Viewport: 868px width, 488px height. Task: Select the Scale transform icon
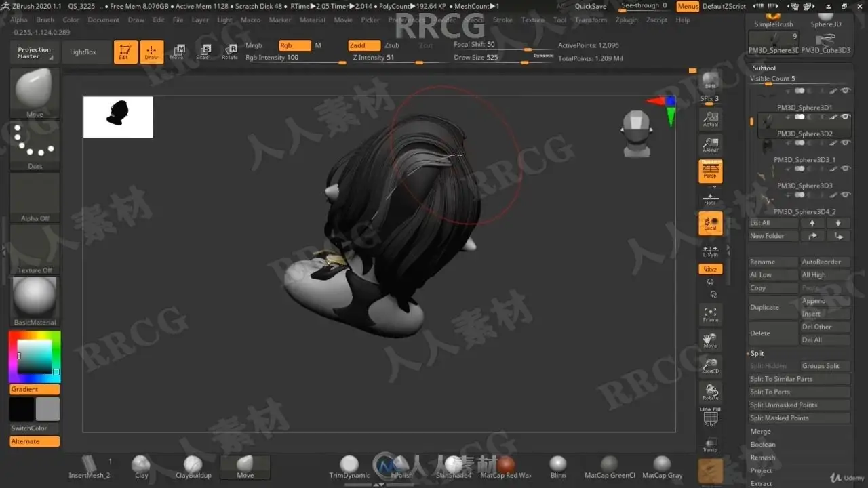click(203, 52)
